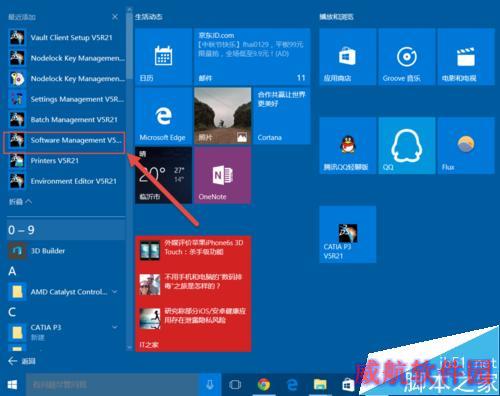Launch Microsoft Edge tile

click(163, 116)
